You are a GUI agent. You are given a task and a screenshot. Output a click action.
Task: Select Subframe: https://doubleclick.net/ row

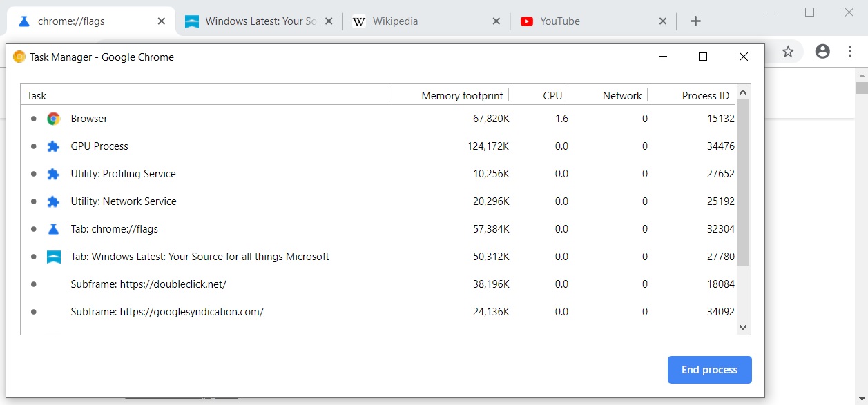378,284
